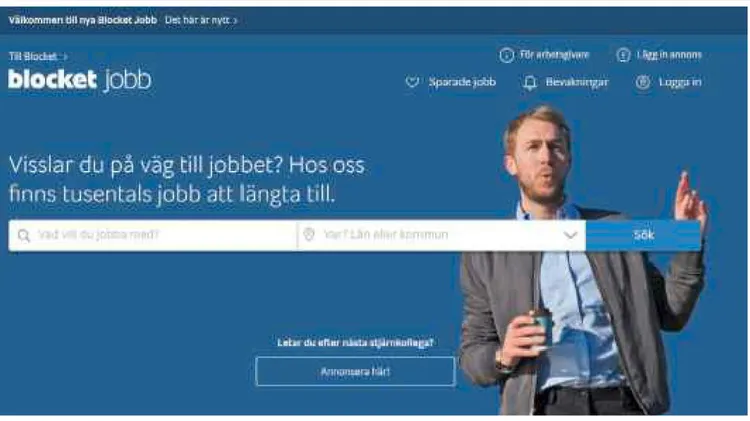750x421 pixels.
Task: Click the 'Annonsera här!' button
Action: point(355,371)
